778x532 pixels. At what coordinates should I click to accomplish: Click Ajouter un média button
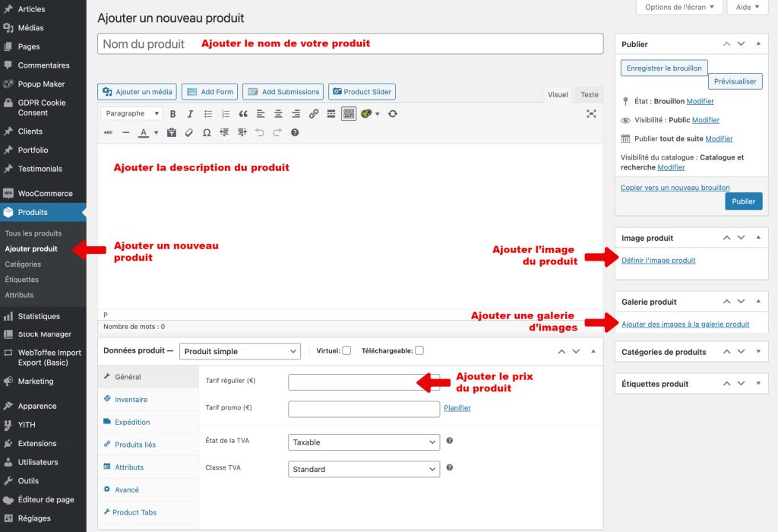click(x=138, y=92)
